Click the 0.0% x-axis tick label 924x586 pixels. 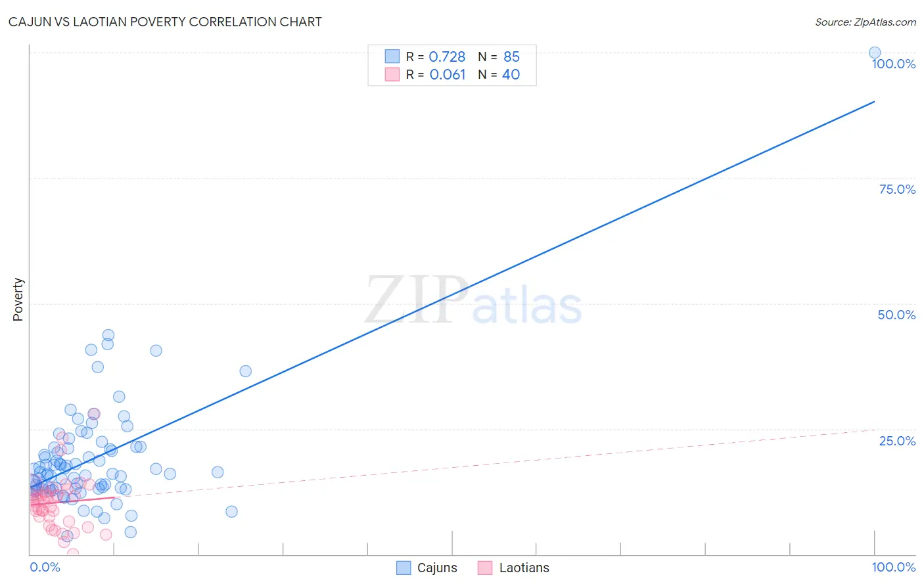45,567
